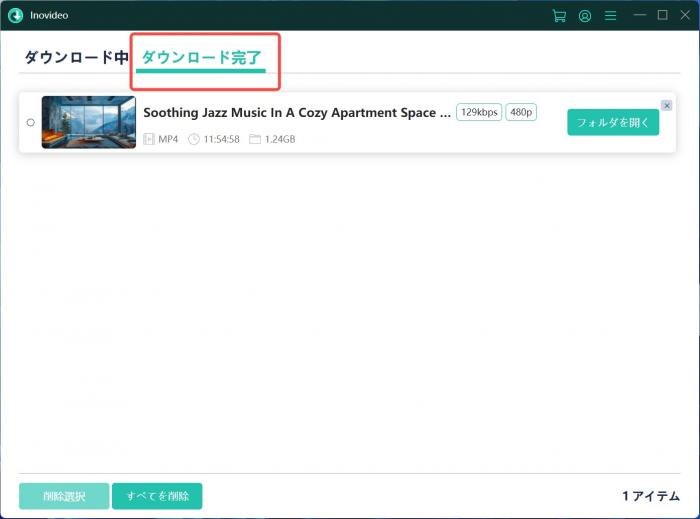Click the Inovideo logo icon
700x519 pixels.
[x=15, y=16]
